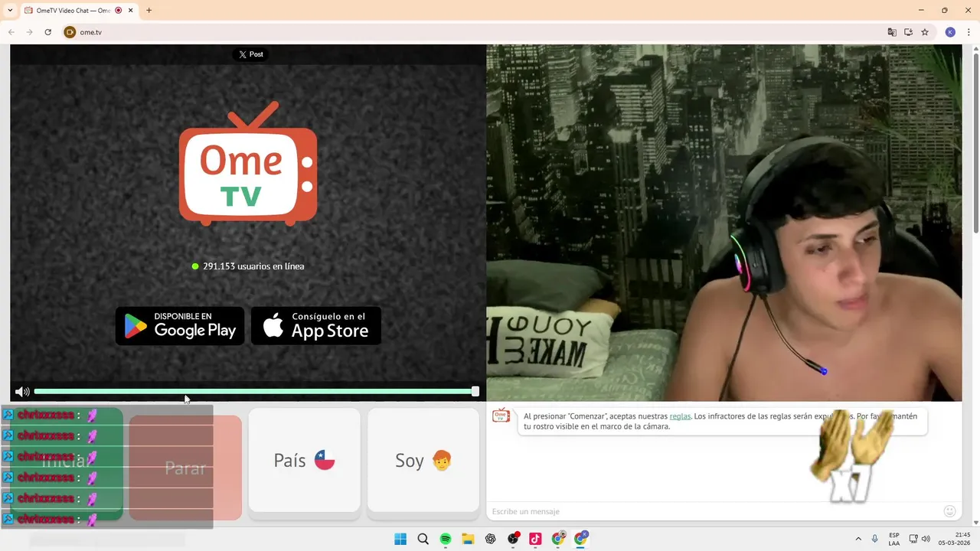Open the emoji picker in chat

click(949, 511)
